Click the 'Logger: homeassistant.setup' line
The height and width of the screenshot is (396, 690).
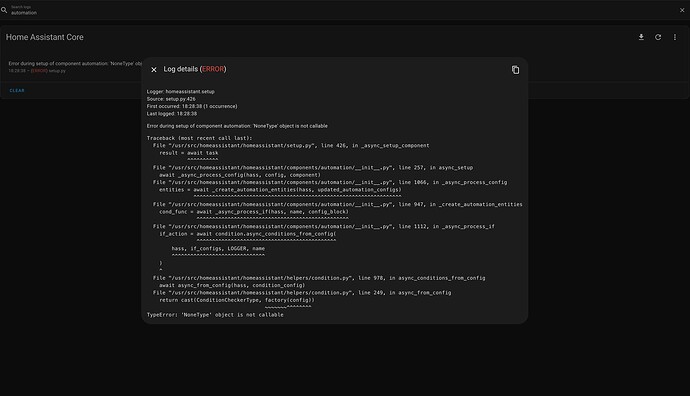tap(181, 92)
